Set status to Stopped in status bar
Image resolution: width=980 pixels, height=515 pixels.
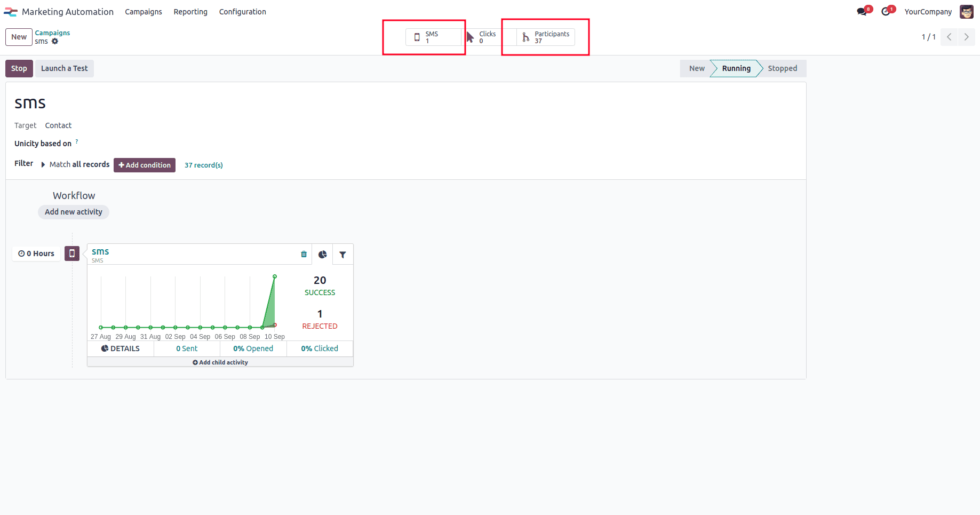click(782, 68)
